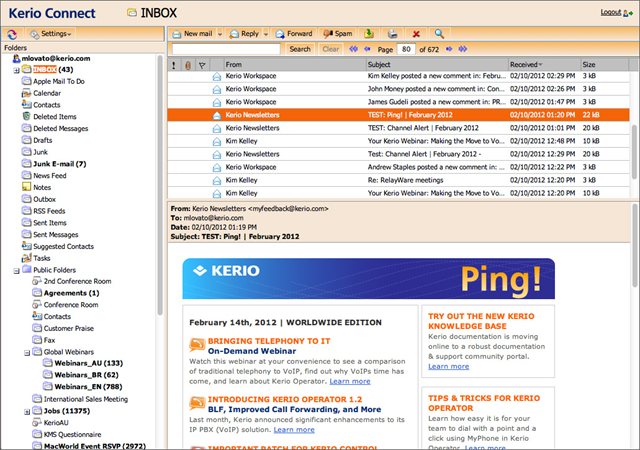Click the magnifying glass search icon

tap(439, 34)
